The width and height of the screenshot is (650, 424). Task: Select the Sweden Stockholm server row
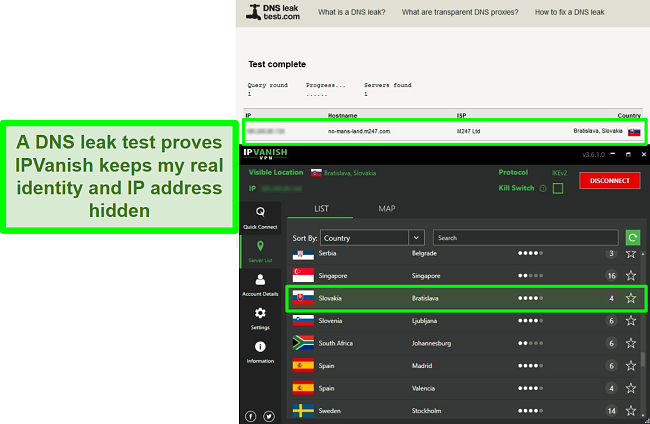[x=466, y=410]
